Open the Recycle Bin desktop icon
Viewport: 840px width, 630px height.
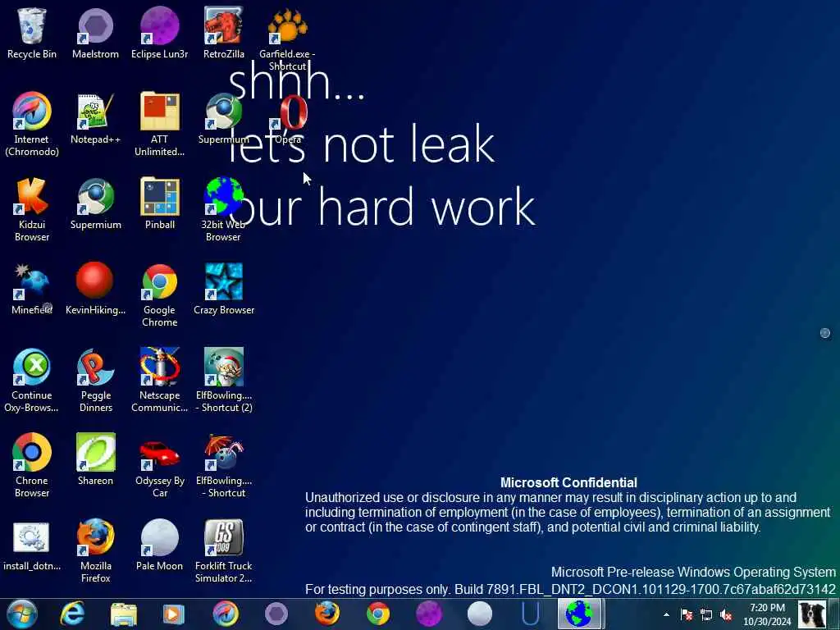(32, 33)
